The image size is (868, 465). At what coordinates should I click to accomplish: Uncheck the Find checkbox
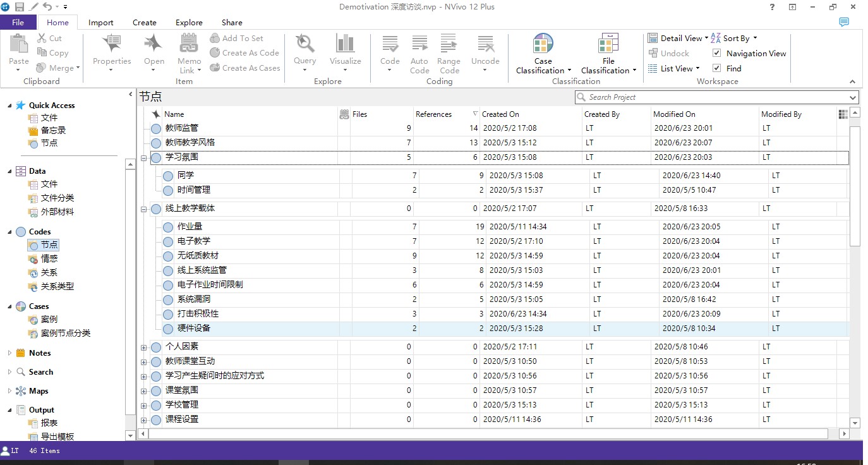point(717,68)
